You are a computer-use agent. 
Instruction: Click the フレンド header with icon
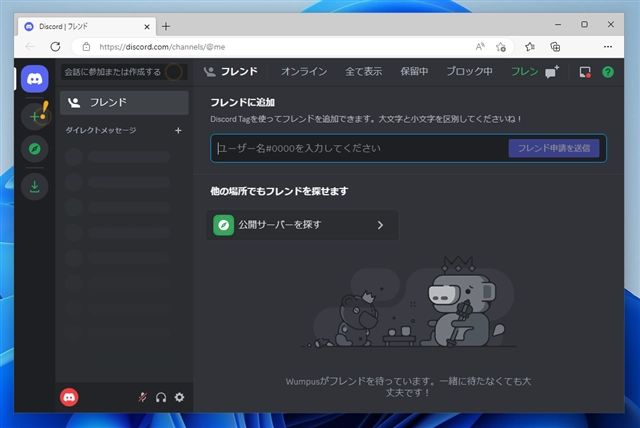[231, 72]
